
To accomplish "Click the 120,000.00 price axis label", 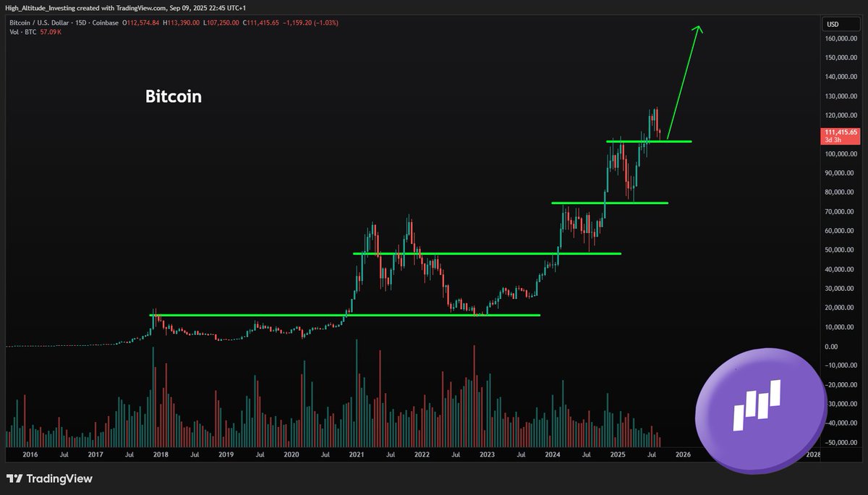I will tap(841, 116).
